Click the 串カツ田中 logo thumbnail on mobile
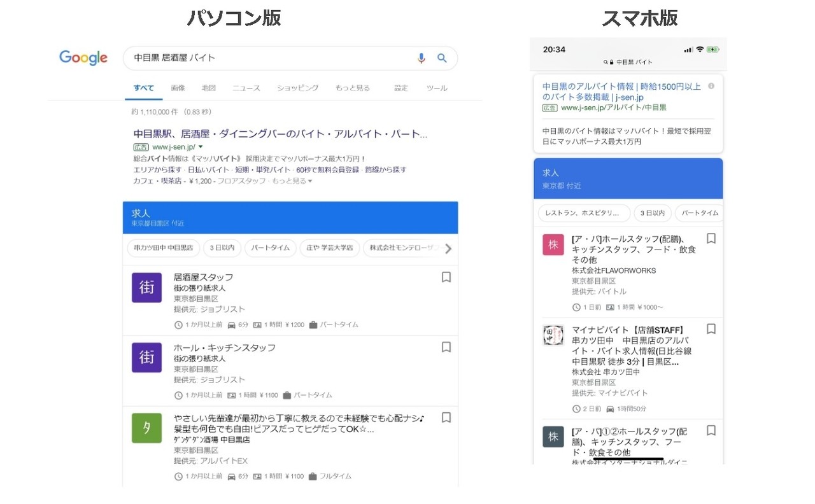 click(553, 335)
